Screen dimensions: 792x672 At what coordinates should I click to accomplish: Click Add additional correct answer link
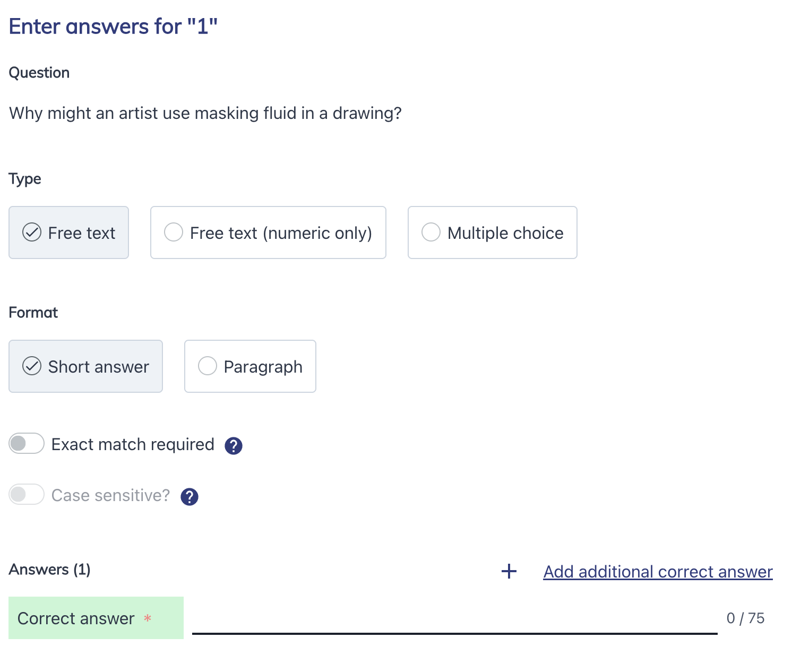pos(658,572)
